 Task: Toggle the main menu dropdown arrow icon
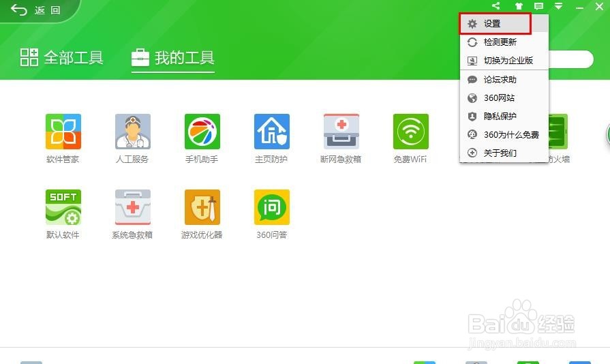pos(559,6)
